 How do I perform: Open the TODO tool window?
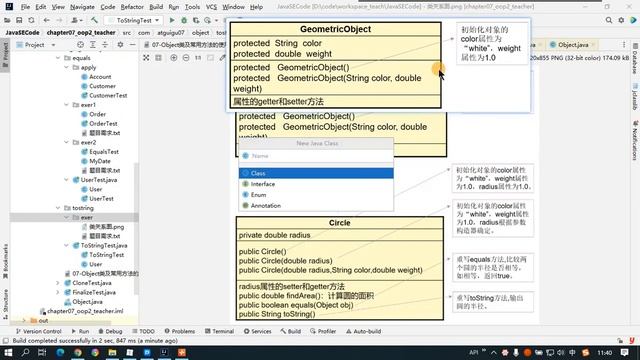point(143,331)
